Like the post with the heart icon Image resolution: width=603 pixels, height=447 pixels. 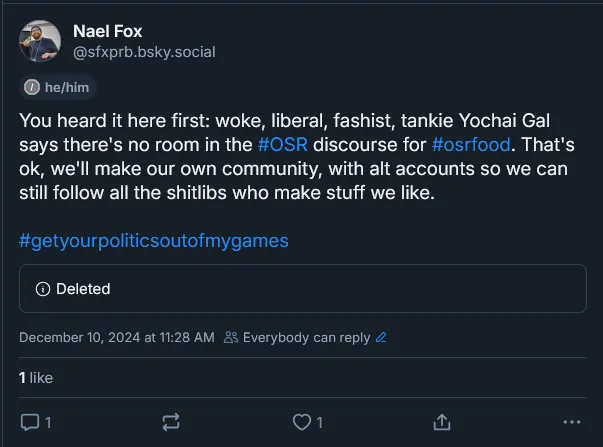pos(300,422)
